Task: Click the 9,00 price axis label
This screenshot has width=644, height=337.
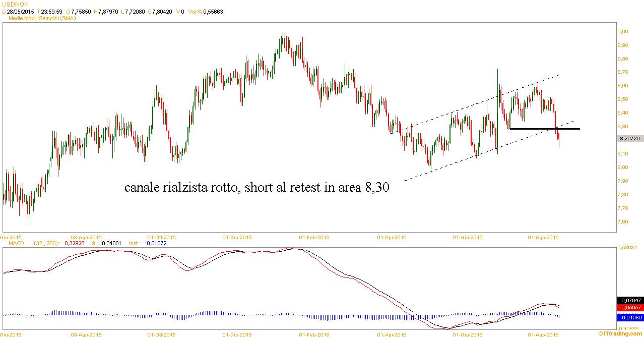Action: (x=623, y=31)
